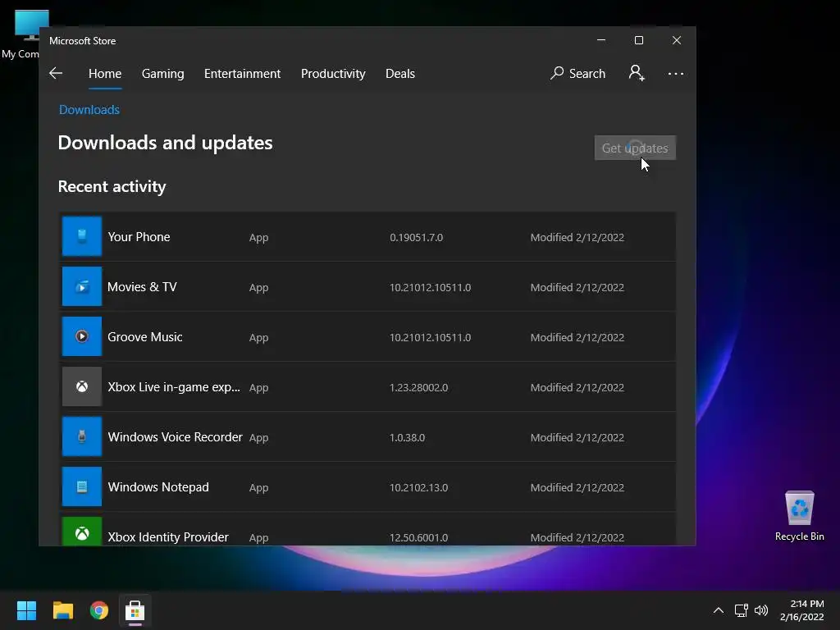Click version number 10.2102.13.0
840x630 pixels.
tap(419, 487)
